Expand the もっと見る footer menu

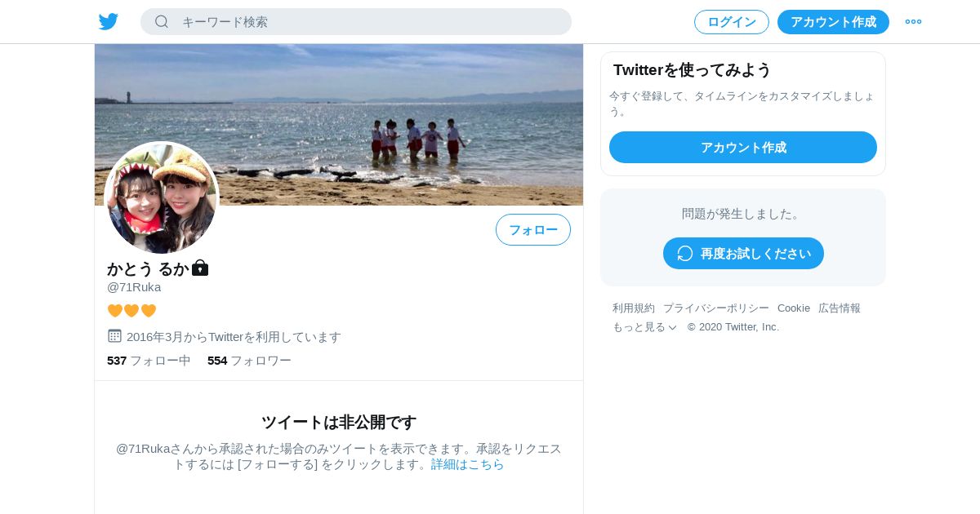point(644,326)
